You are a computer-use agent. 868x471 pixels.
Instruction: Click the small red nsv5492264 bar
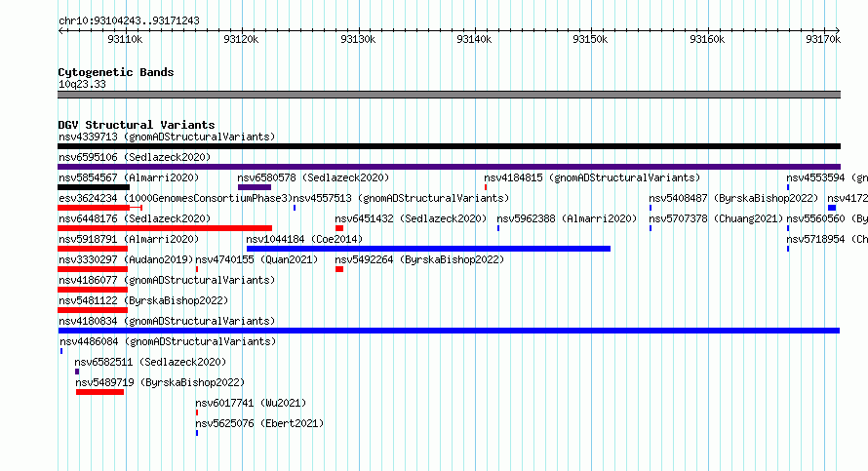pyautogui.click(x=339, y=269)
